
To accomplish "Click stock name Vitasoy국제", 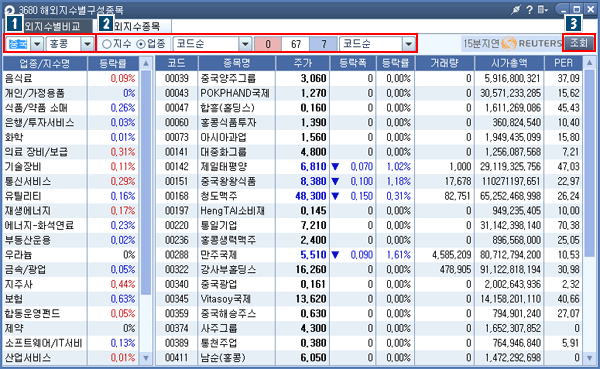I will coord(225,299).
